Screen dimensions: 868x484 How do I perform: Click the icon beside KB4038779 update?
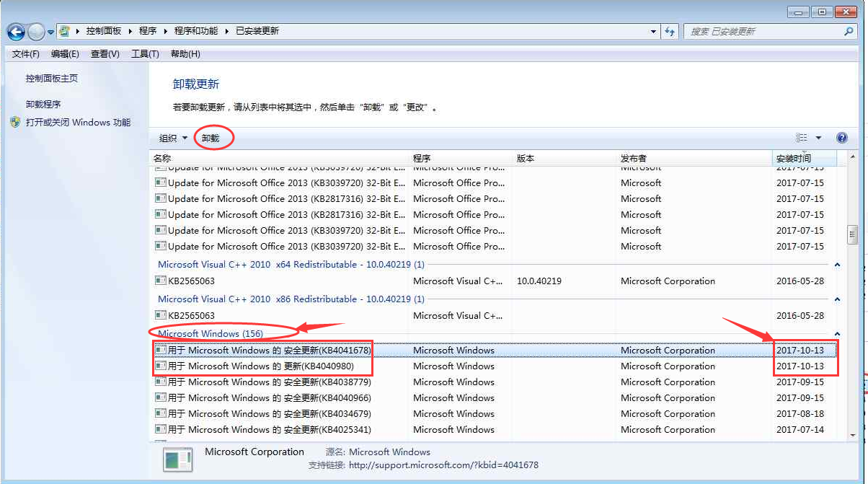161,382
